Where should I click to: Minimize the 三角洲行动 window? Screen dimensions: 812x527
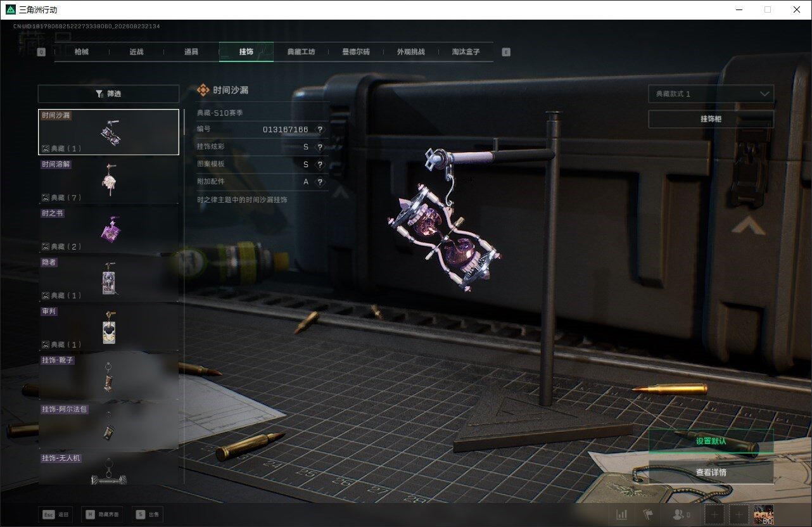739,10
